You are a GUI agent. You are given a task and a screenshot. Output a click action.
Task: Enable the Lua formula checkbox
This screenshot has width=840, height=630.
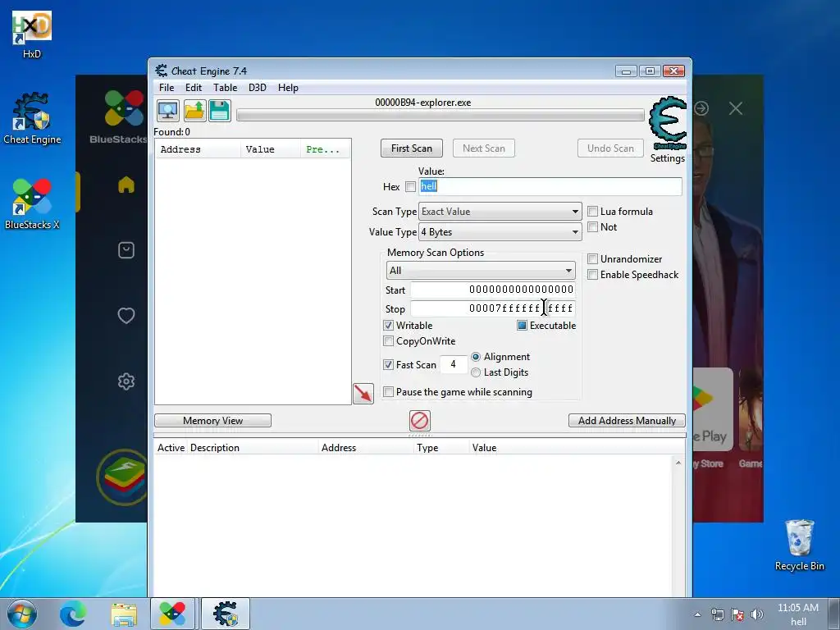point(592,211)
